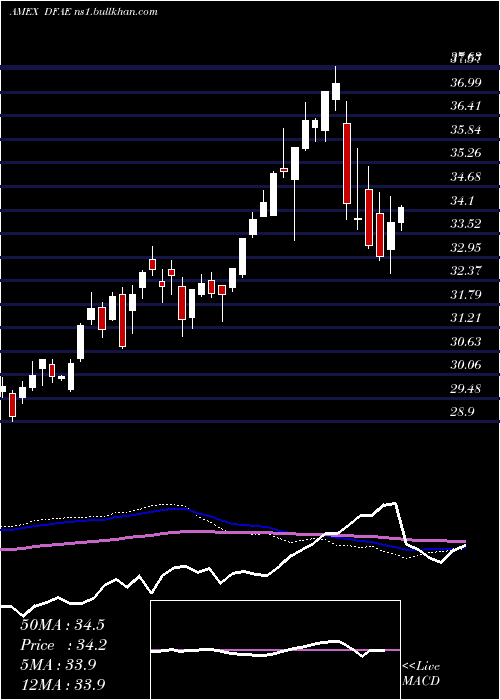This screenshot has height=700, width=500.
Task: Select the 30.63 price axis label
Action: (x=466, y=342)
